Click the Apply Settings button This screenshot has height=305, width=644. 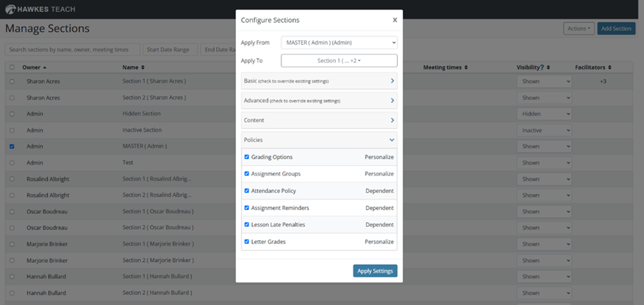point(375,271)
